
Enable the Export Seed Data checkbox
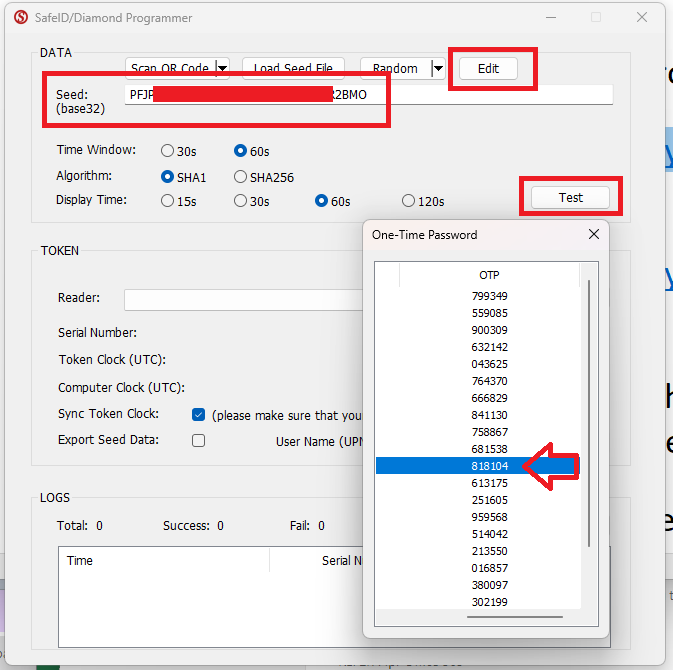198,440
